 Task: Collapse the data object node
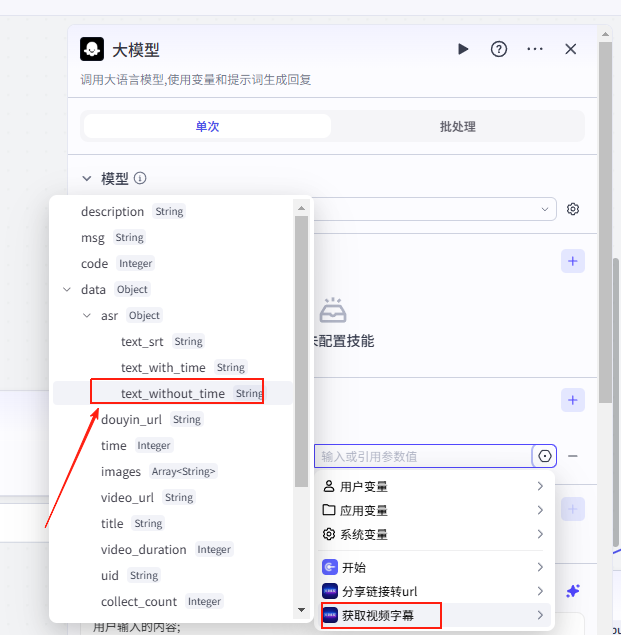[67, 290]
